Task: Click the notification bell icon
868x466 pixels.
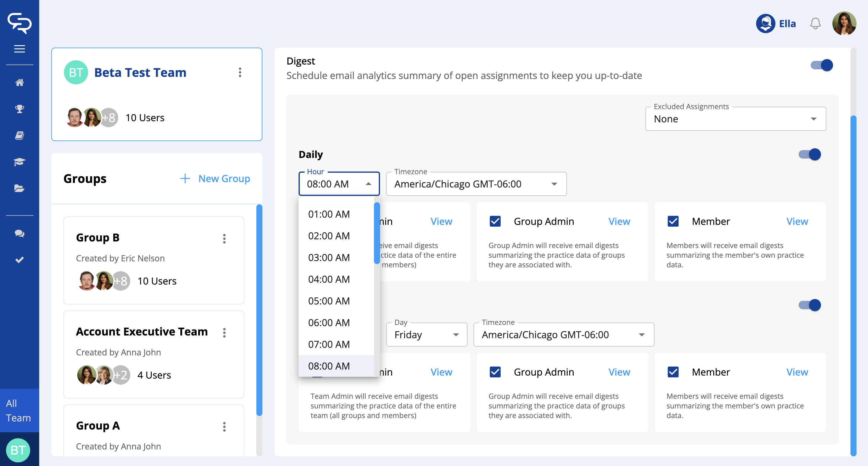Action: [815, 24]
